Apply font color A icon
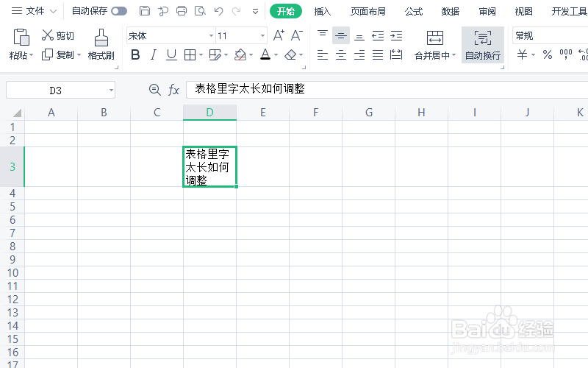The width and height of the screenshot is (588, 368). click(265, 54)
